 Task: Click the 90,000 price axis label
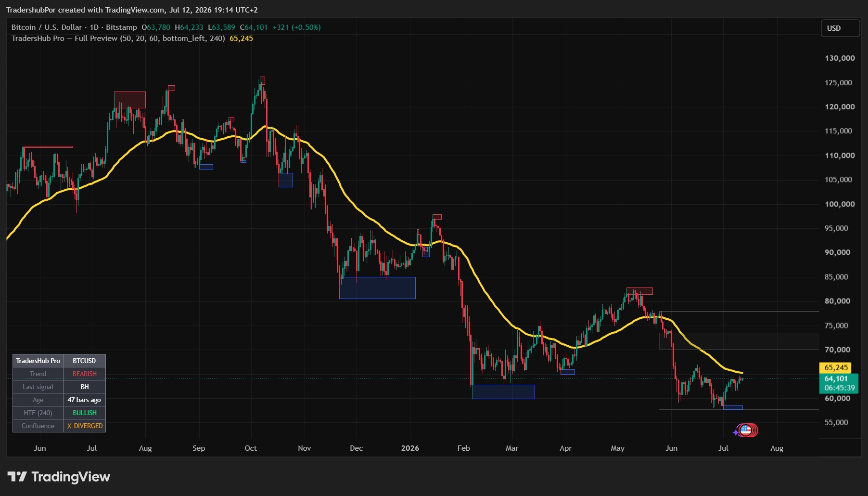tap(837, 252)
